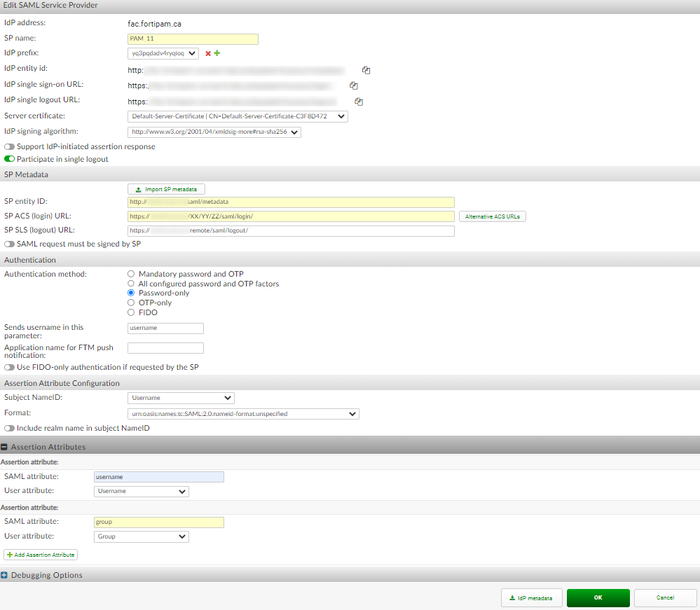Confirm changes with the OK button
700x610 pixels.
tap(598, 597)
